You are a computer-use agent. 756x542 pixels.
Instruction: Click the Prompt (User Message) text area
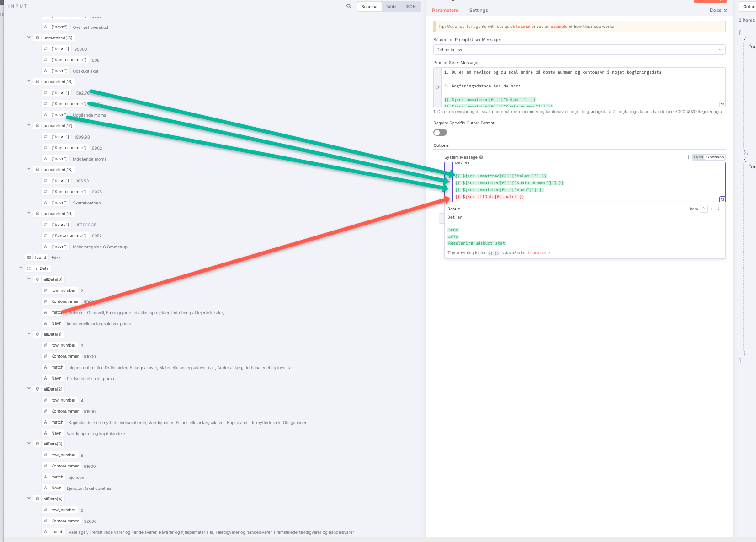point(584,87)
